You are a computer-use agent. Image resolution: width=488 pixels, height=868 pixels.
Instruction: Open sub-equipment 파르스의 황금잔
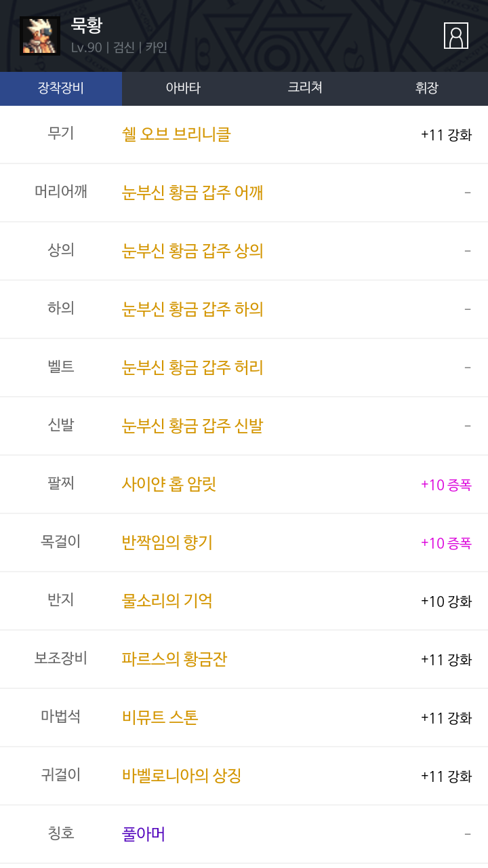[174, 659]
